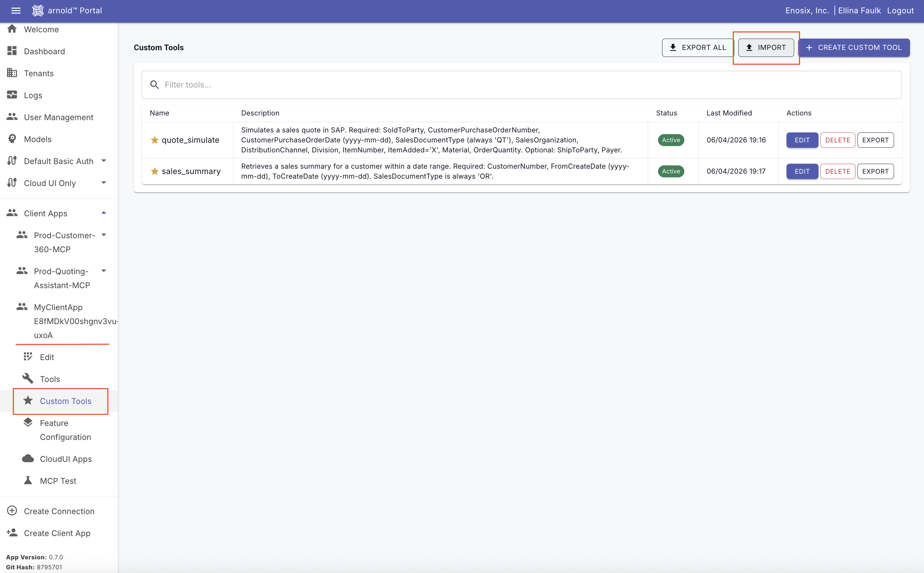Expand the Default Basic Auth dropdown arrow
Viewport: 924px width, 573px height.
[104, 161]
